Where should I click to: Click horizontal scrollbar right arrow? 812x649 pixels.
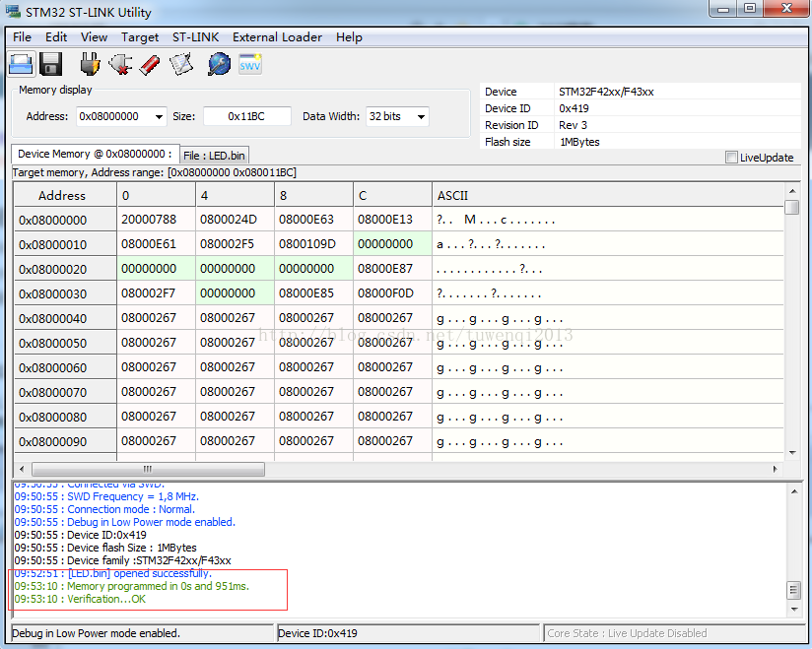point(775,469)
